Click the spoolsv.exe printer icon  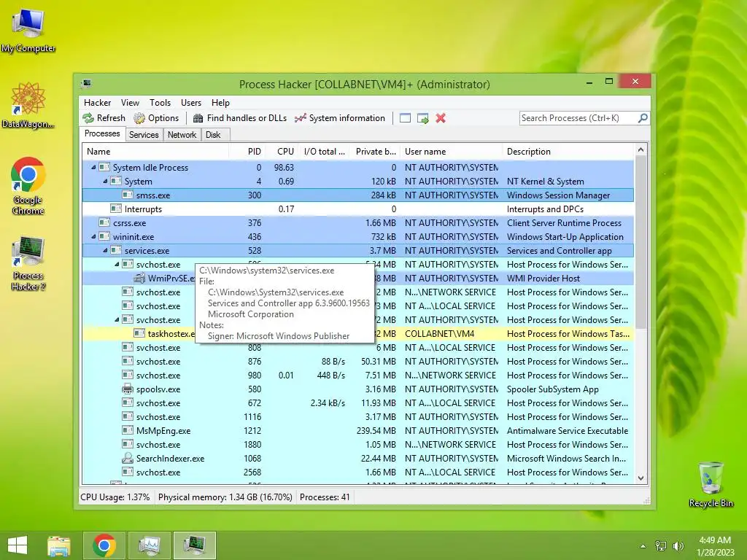[127, 389]
